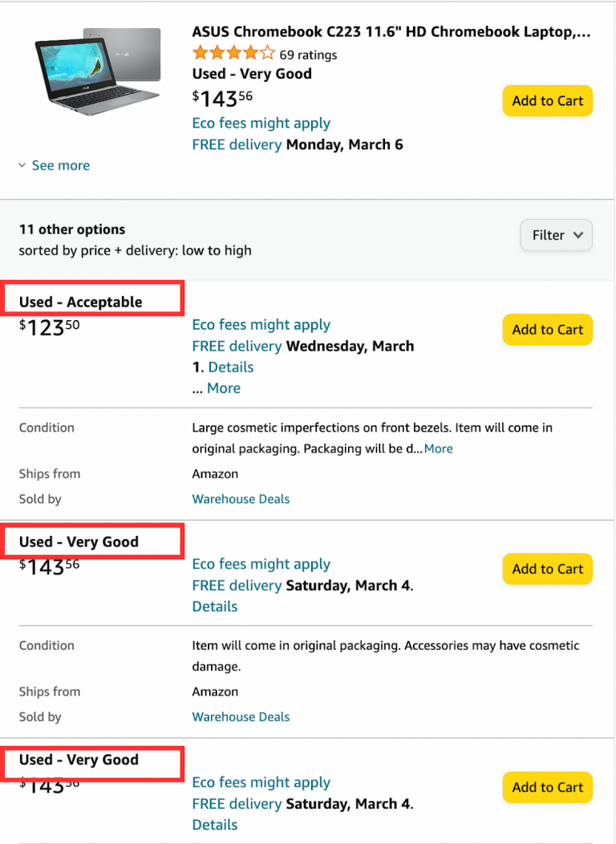Click Details for the first Used - Very Good delivery
Screen dimensions: 616x844
pos(214,607)
